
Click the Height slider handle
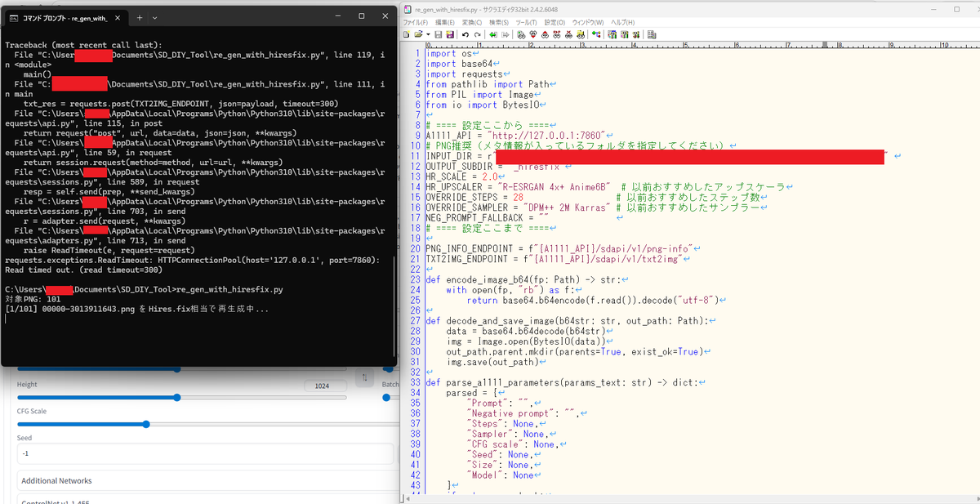tap(177, 397)
